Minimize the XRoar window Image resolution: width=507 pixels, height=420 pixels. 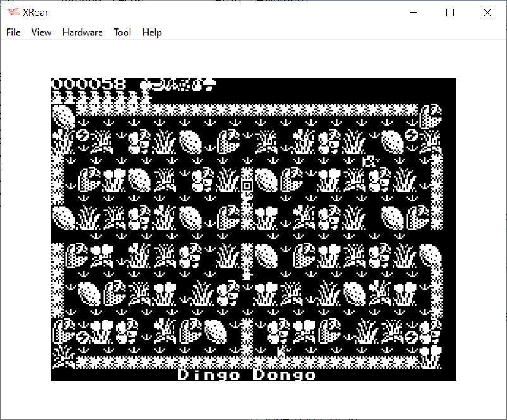point(414,13)
